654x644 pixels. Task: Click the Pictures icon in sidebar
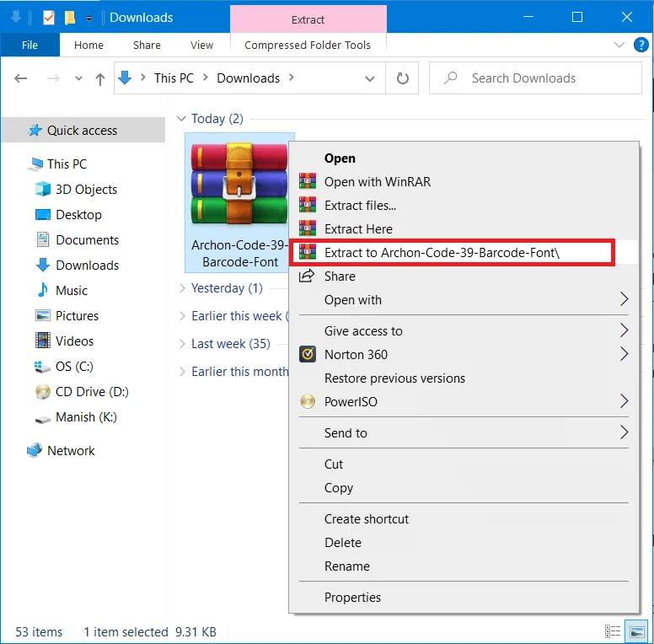pyautogui.click(x=42, y=315)
